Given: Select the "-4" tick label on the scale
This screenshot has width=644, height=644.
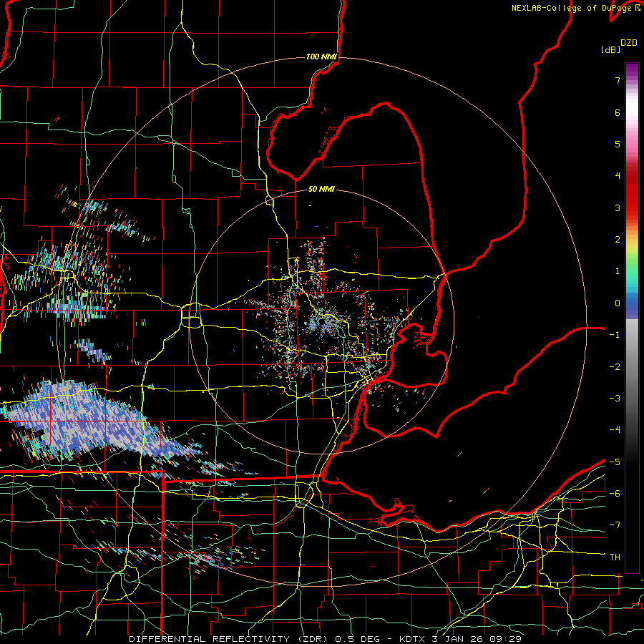Looking at the screenshot, I should click(615, 430).
